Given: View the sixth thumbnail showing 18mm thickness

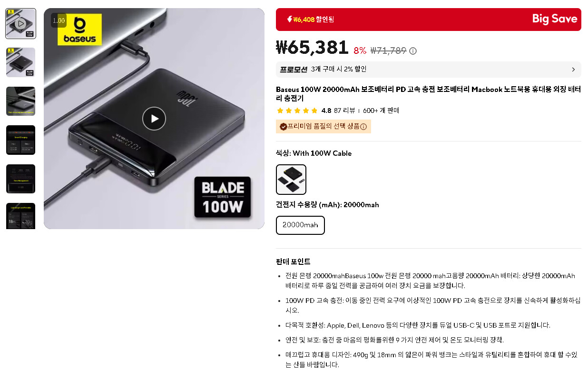Looking at the screenshot, I should pyautogui.click(x=20, y=216).
